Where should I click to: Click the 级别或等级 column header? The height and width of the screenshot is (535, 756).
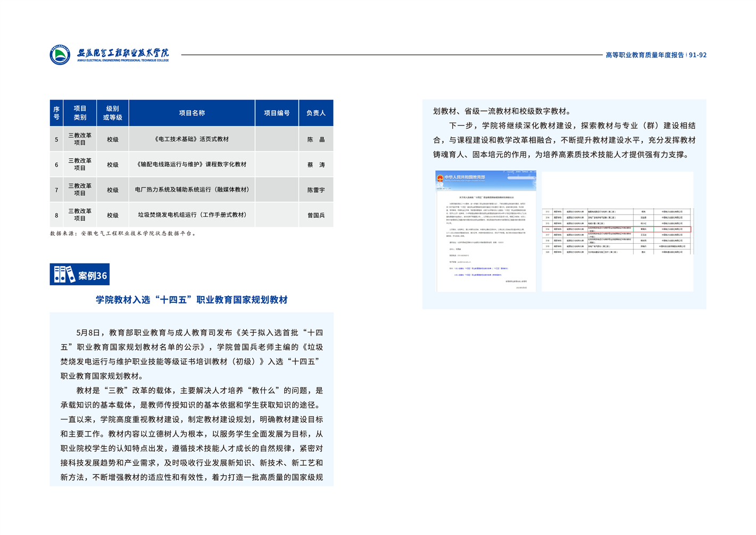(112, 113)
